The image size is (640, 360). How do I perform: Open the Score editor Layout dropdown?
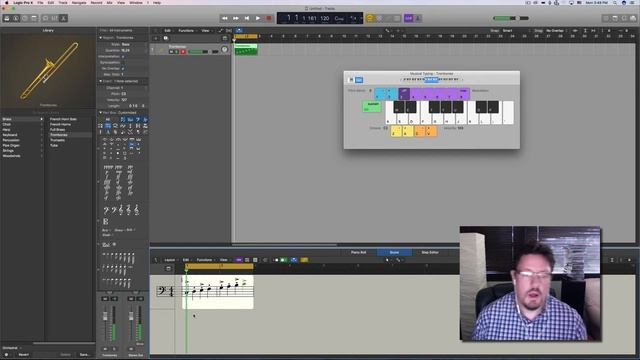(170, 260)
